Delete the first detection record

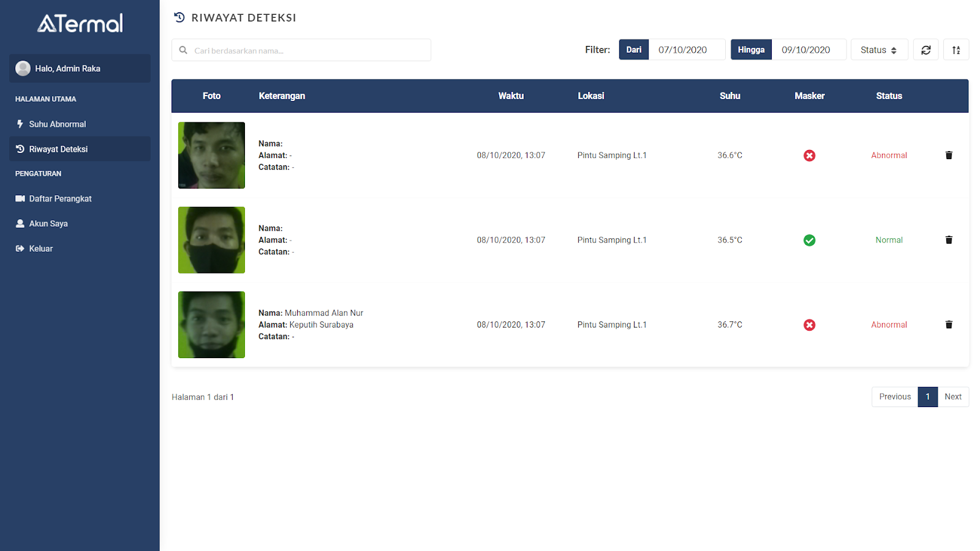[x=949, y=156]
